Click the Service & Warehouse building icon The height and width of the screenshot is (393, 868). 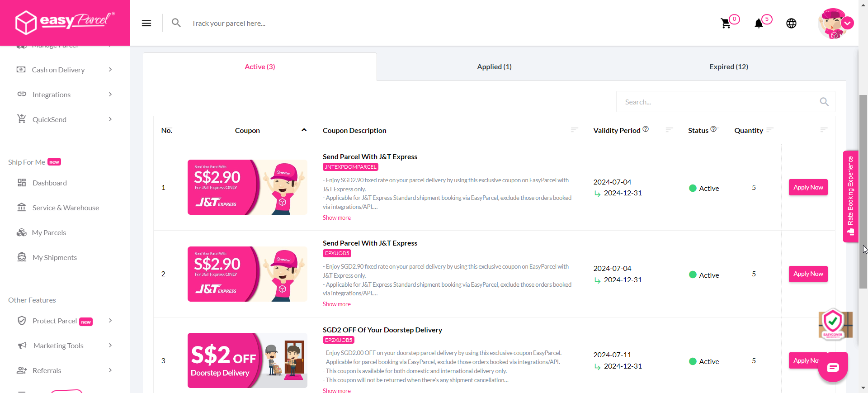(x=22, y=207)
